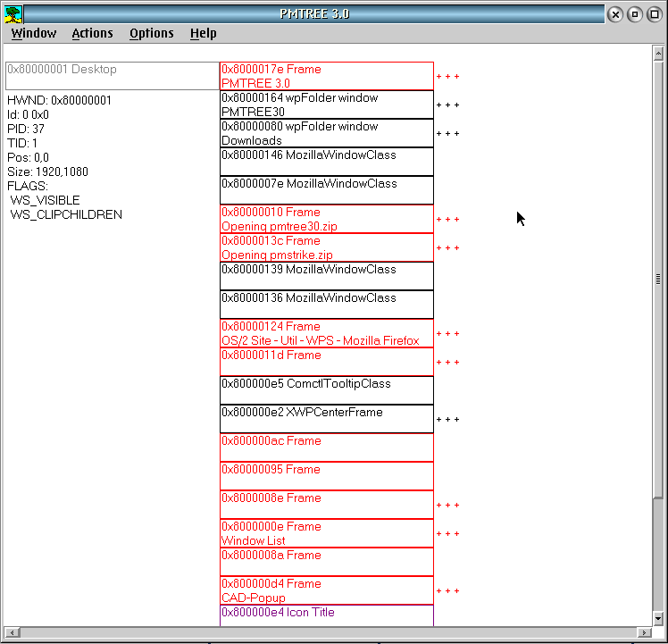The image size is (668, 644).
Task: Select the 0x8000008e Frame node
Action: 327,504
